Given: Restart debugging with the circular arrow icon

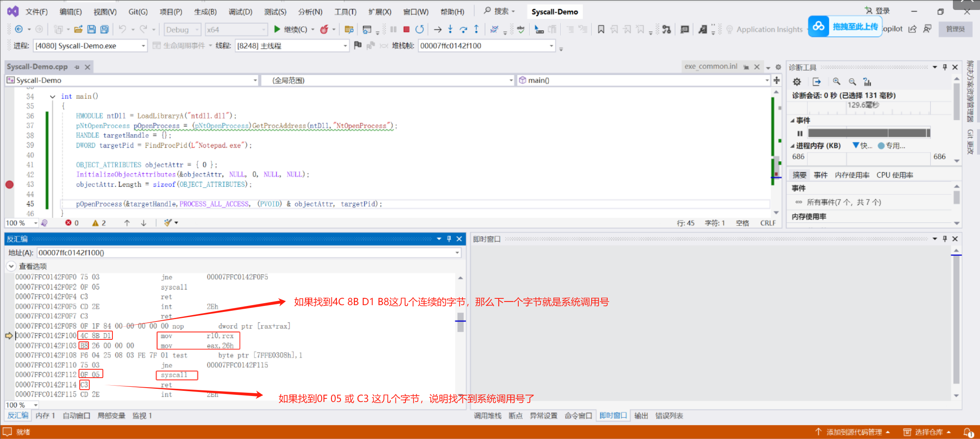Looking at the screenshot, I should coord(419,29).
